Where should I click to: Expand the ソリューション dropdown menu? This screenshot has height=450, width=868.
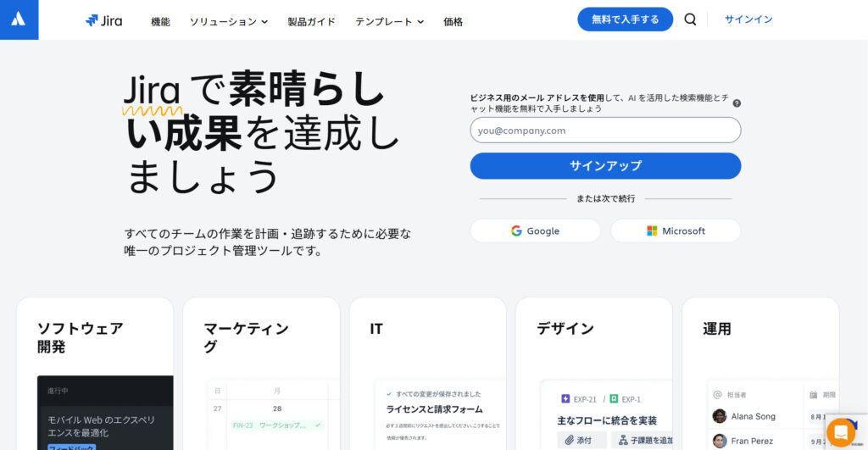click(229, 22)
